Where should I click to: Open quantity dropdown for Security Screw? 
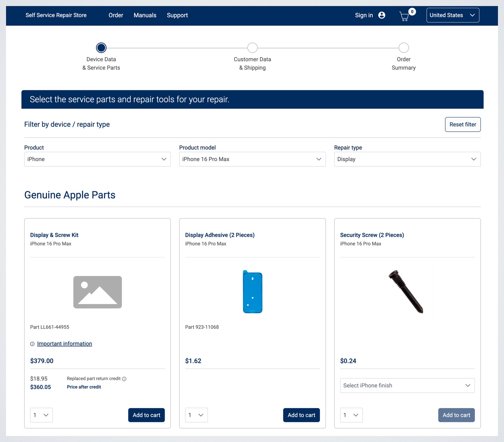(x=351, y=415)
